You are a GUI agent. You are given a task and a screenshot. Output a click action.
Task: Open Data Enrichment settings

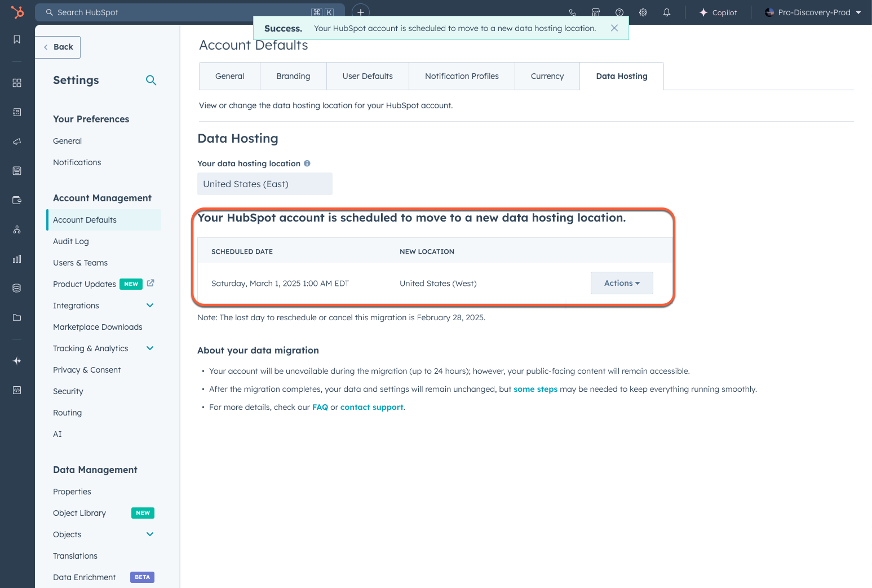point(84,577)
